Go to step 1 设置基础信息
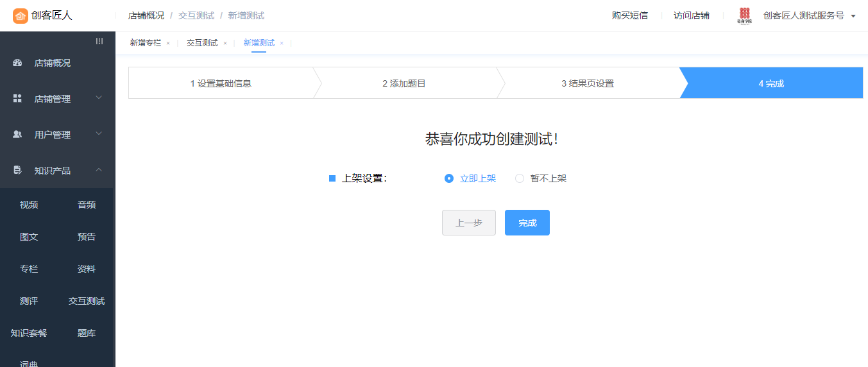This screenshot has width=868, height=367. click(221, 83)
